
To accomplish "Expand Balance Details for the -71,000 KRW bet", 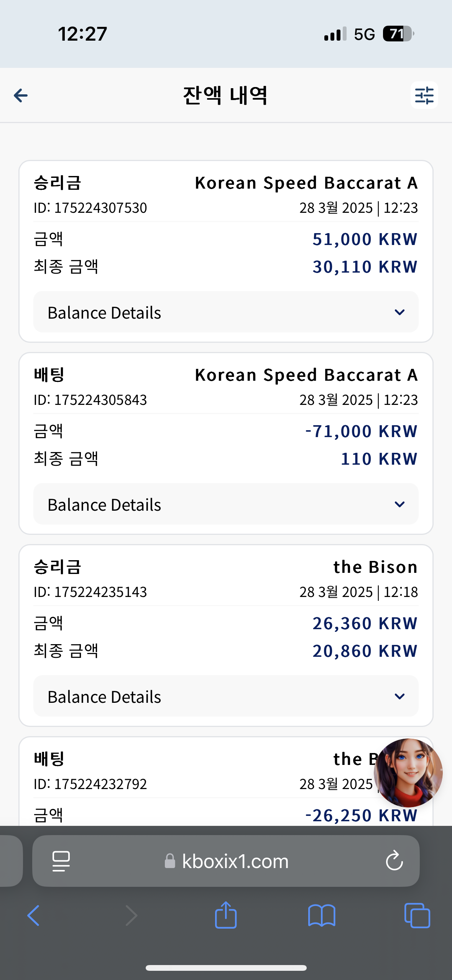I will click(226, 504).
